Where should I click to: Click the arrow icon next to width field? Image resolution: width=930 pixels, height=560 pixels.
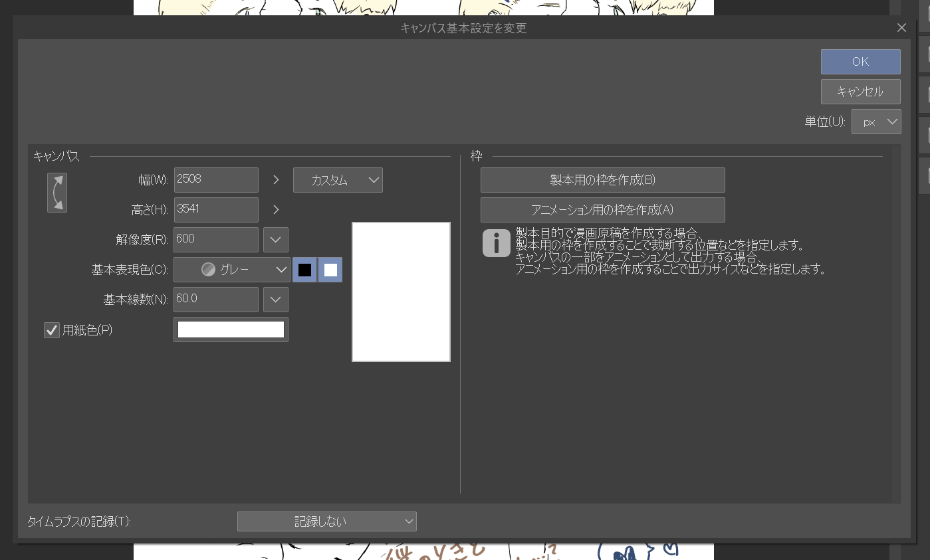(276, 180)
